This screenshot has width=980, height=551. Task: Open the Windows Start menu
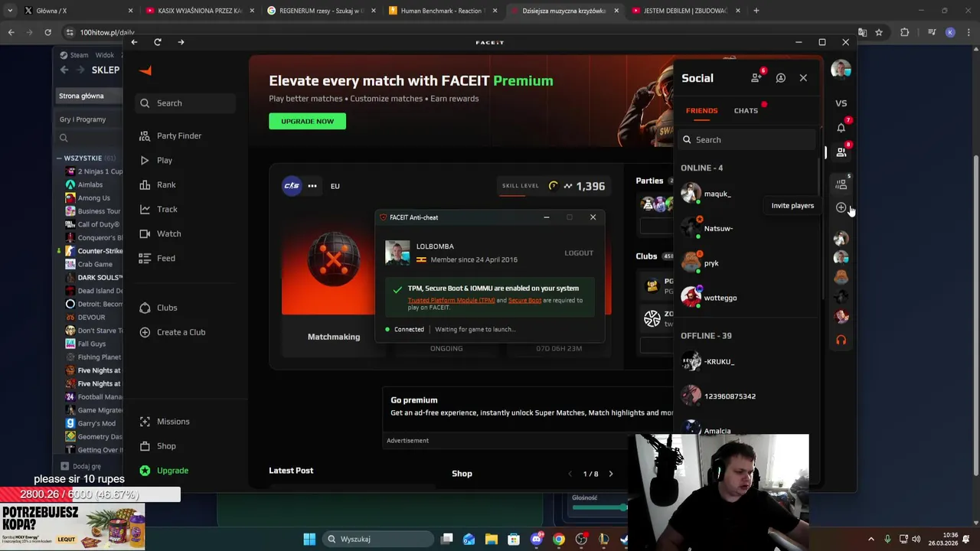point(309,539)
